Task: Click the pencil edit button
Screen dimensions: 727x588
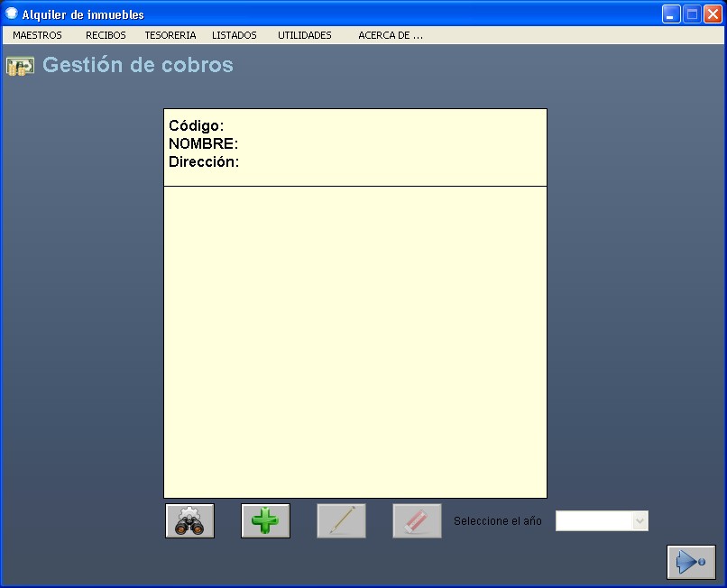Action: (341, 520)
